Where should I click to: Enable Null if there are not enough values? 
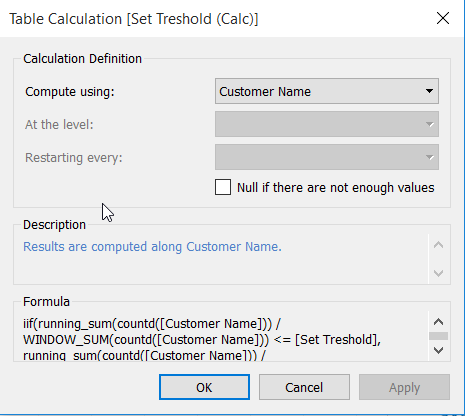tap(223, 187)
